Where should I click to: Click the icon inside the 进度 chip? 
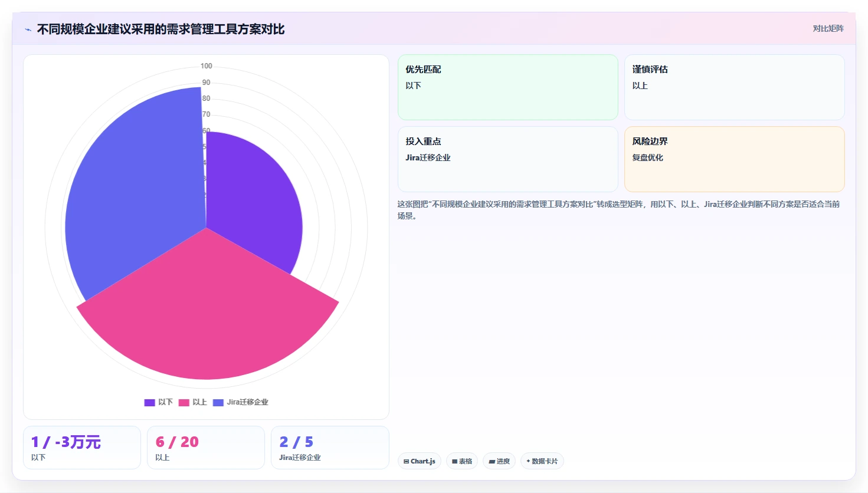[x=492, y=462]
